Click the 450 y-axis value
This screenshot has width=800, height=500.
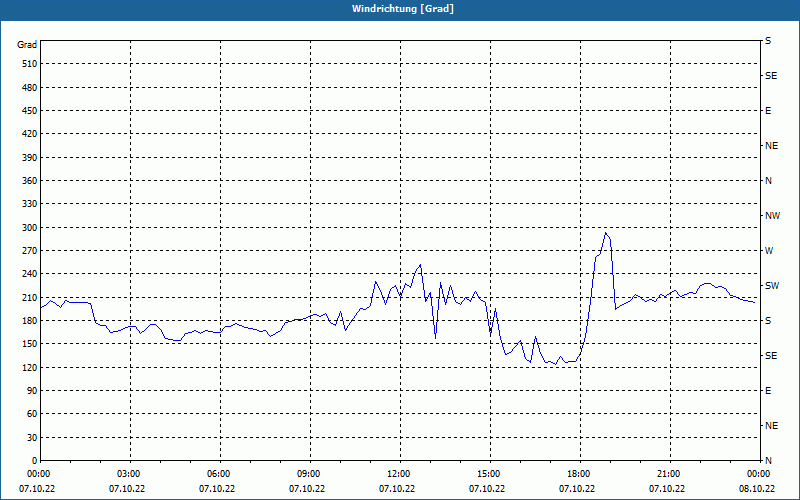[x=30, y=111]
